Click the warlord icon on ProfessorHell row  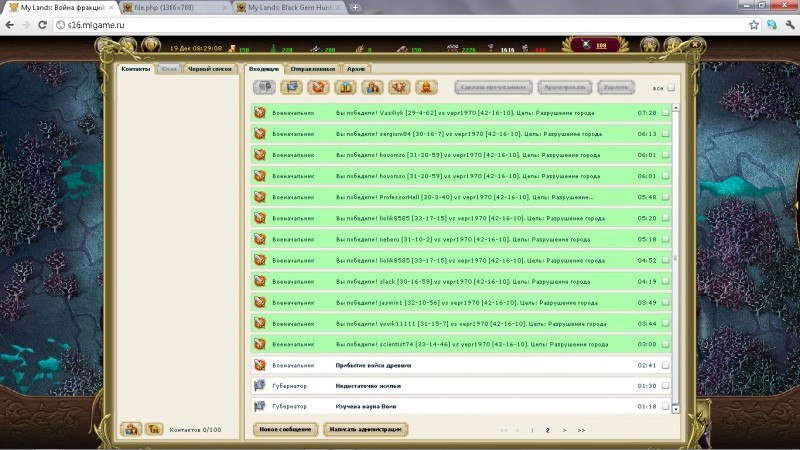[x=260, y=197]
